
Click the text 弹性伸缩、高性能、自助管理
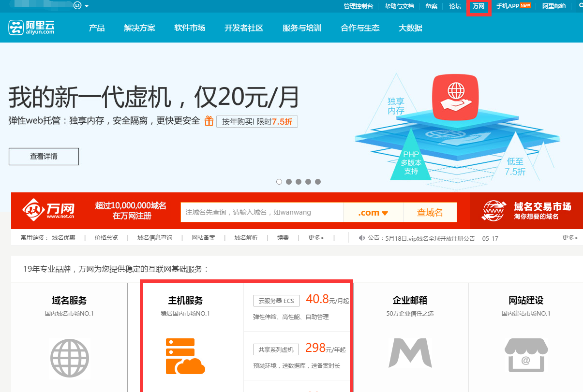tap(291, 317)
